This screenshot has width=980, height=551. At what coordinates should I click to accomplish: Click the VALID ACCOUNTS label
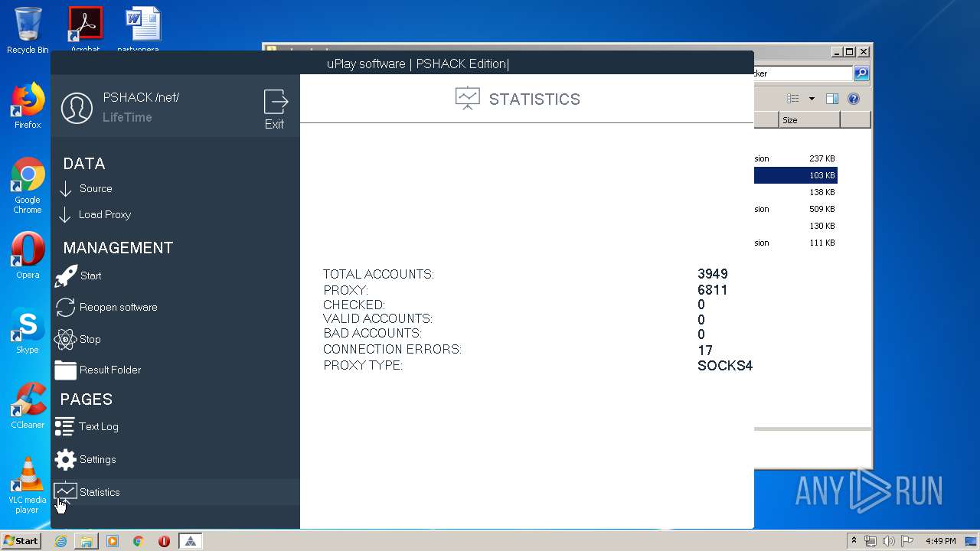(x=377, y=318)
